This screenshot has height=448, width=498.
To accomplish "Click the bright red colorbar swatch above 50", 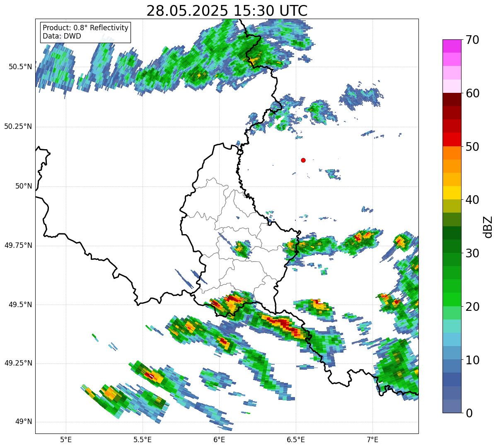I will [452, 139].
